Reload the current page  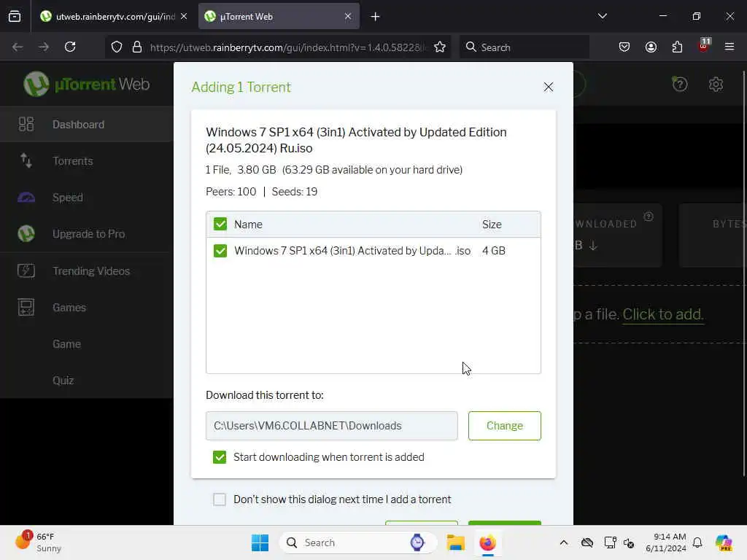(70, 47)
